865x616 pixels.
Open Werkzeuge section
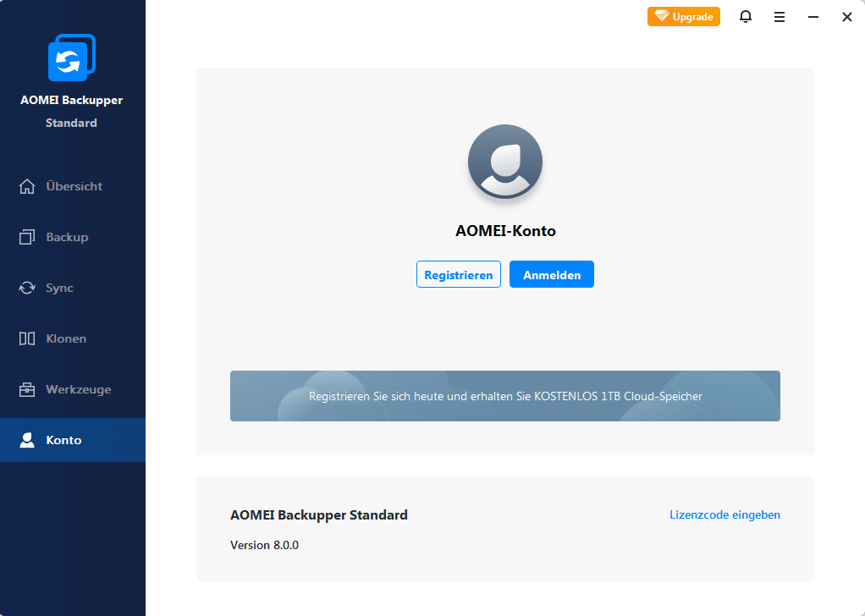click(x=73, y=389)
